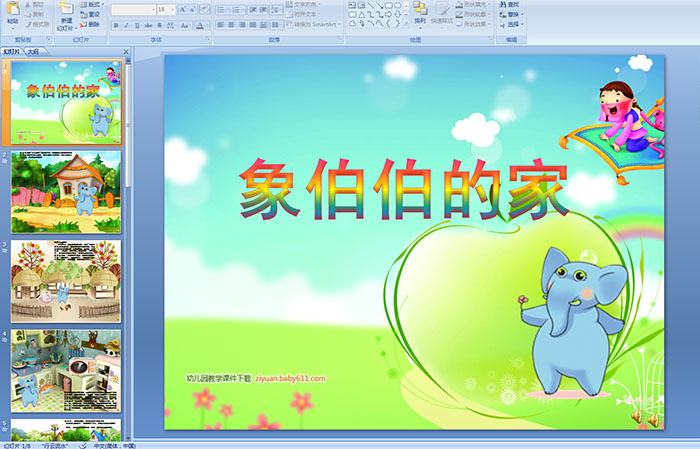Screen dimensions: 700x449
Task: Open the font size dropdown
Action: [172, 9]
